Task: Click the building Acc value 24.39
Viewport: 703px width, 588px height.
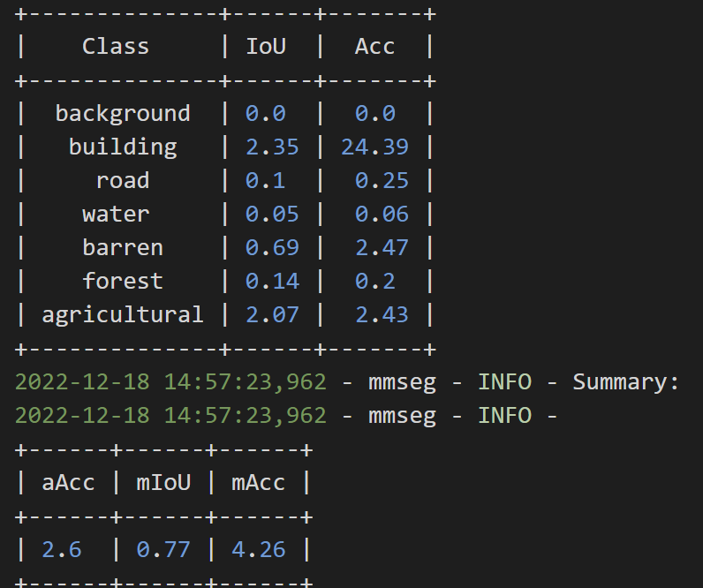Action: pyautogui.click(x=374, y=147)
